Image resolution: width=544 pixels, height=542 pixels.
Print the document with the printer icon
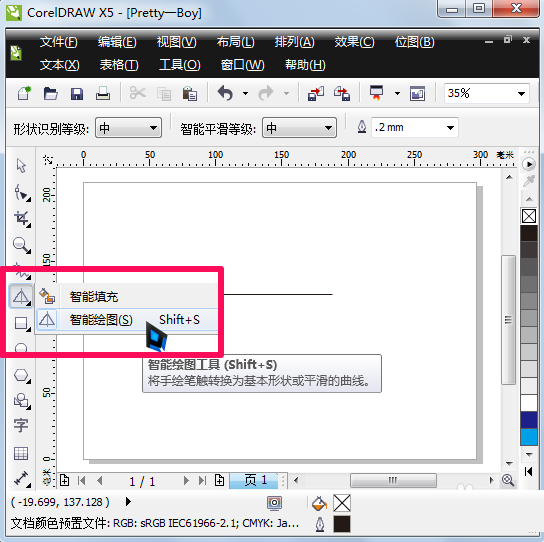tap(103, 93)
